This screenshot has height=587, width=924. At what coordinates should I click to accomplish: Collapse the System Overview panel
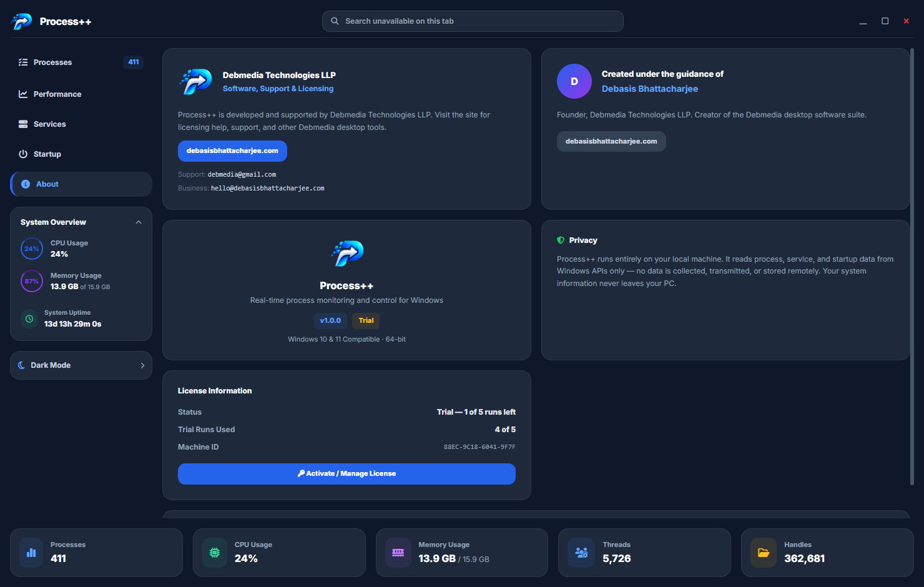click(x=139, y=222)
